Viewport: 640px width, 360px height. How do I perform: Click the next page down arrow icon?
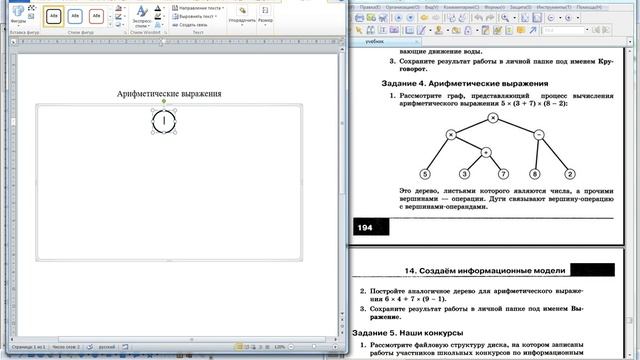click(410, 18)
